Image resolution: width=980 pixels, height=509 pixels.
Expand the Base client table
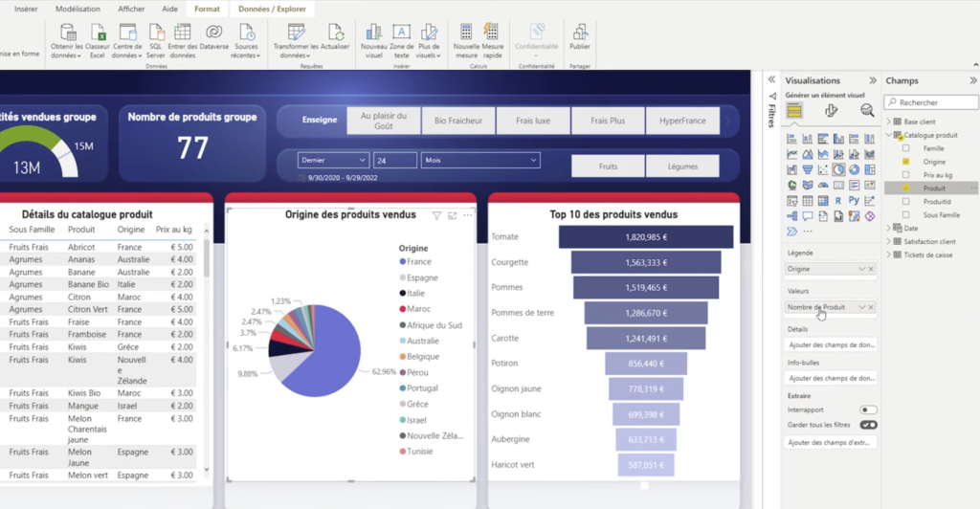coord(889,122)
